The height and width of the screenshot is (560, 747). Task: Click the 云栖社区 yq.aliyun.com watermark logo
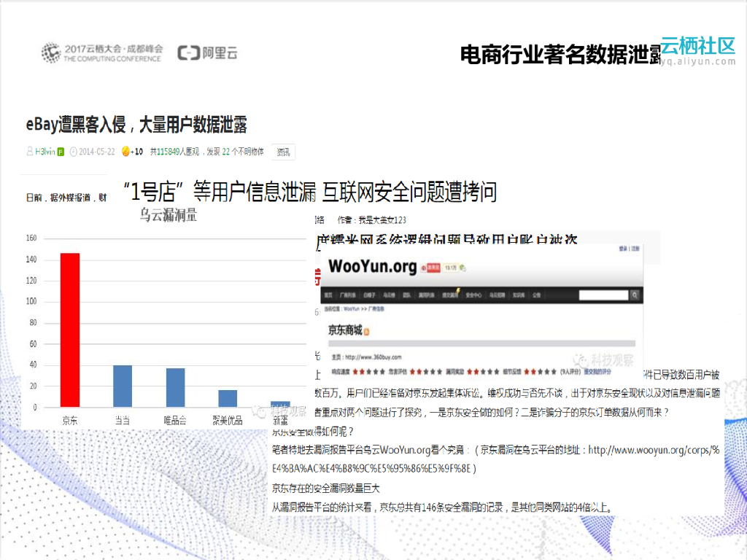point(698,51)
